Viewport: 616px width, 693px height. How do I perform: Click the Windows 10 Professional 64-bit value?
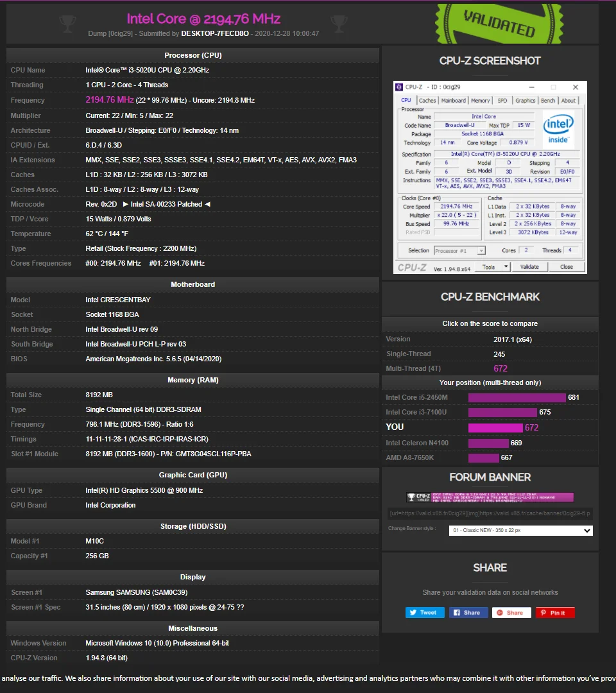[157, 643]
